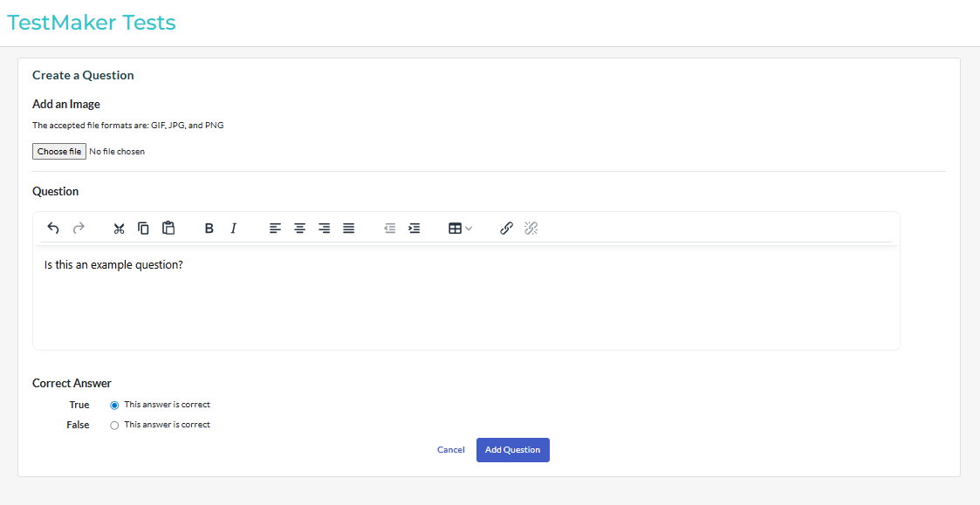Select True as the correct answer
Viewport: 980px width, 505px height.
point(114,405)
